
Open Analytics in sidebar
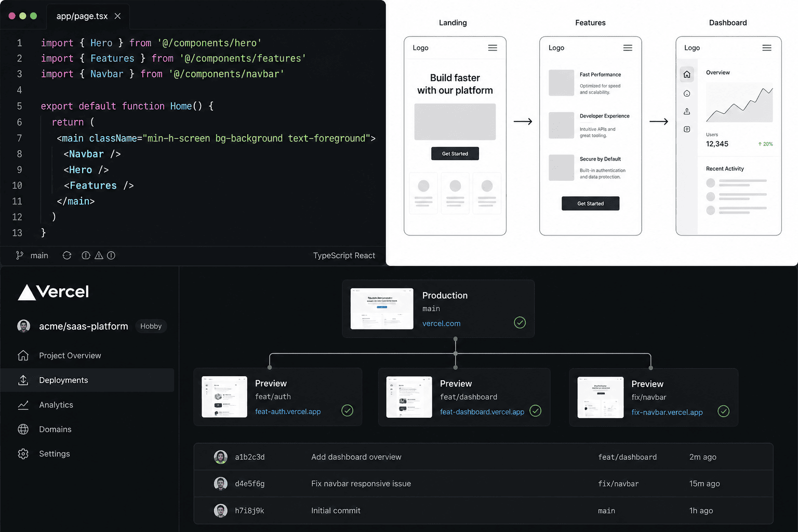[87, 405]
